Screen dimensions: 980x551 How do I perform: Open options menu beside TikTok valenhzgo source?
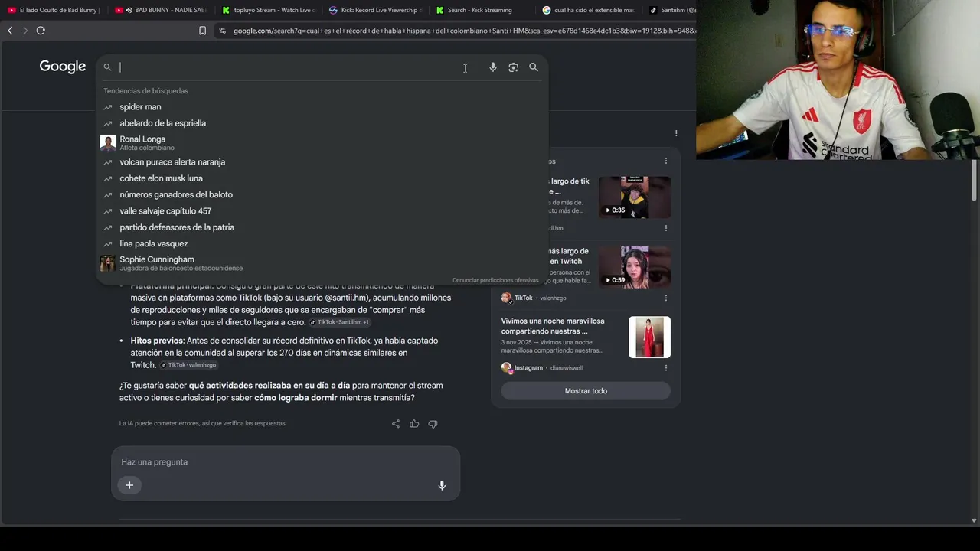click(666, 298)
